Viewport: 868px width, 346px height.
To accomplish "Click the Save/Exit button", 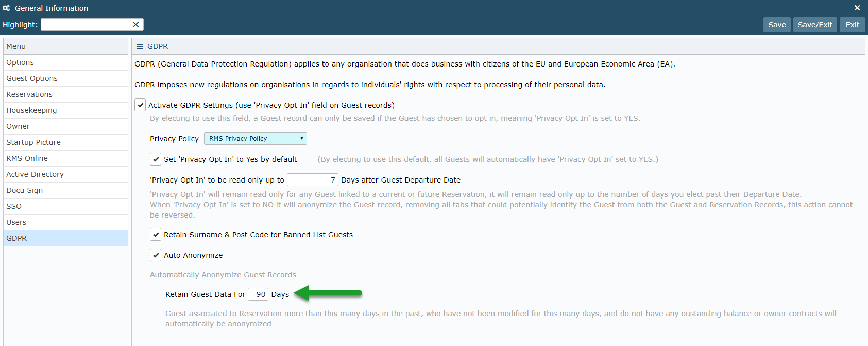I will pos(815,25).
